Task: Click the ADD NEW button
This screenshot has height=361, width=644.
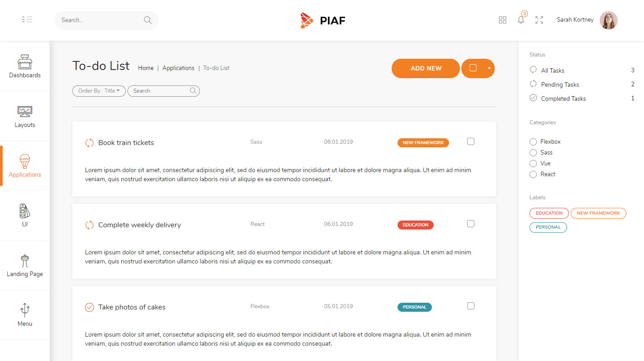Action: (x=426, y=68)
